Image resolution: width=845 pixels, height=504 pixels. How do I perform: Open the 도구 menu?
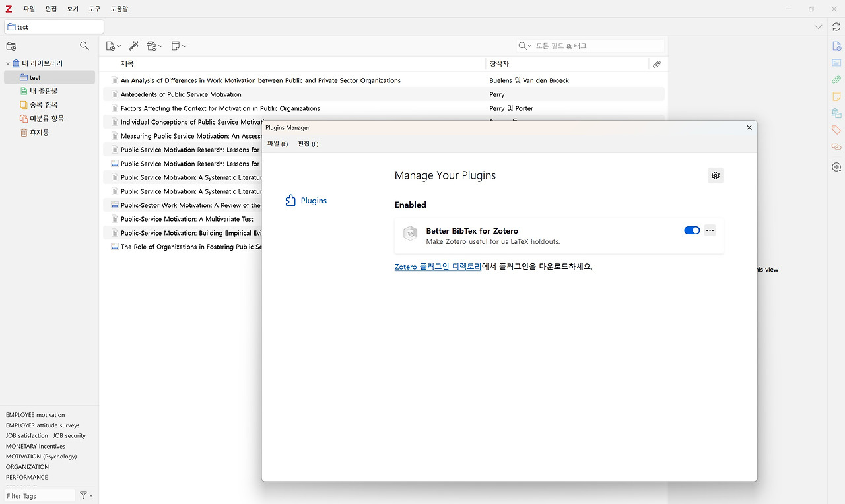(x=94, y=9)
